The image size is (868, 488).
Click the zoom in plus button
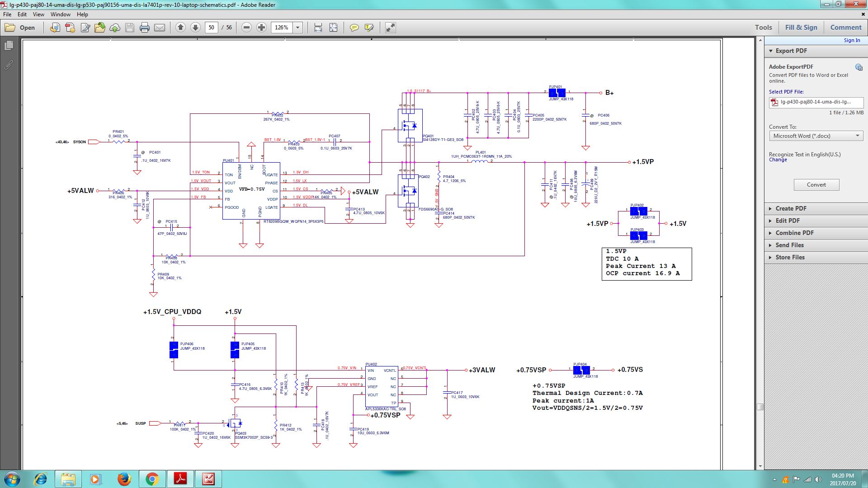(261, 28)
